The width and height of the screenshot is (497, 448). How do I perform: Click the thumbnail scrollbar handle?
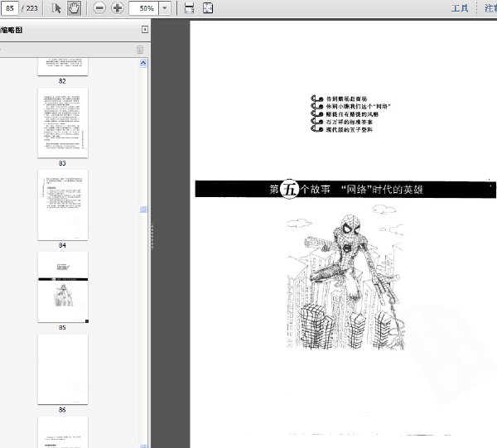point(143,210)
